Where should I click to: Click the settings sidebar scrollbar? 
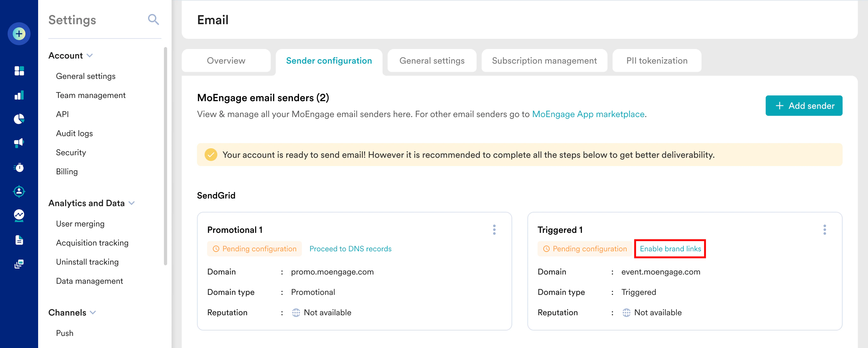coord(165,155)
